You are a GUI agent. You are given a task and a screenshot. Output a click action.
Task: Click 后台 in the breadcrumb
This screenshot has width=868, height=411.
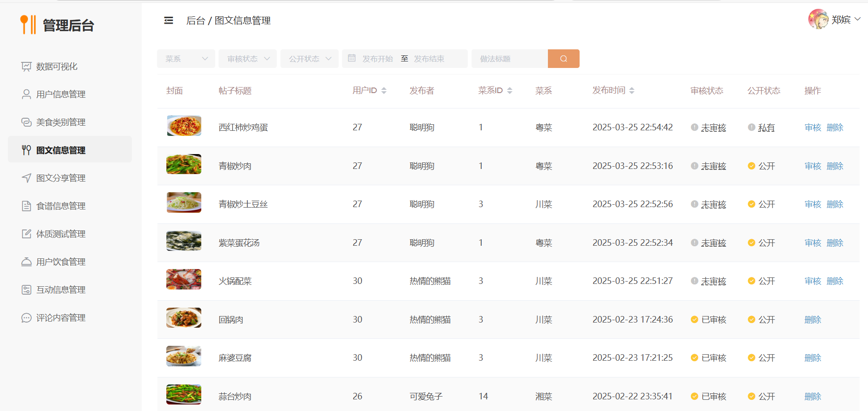(196, 20)
